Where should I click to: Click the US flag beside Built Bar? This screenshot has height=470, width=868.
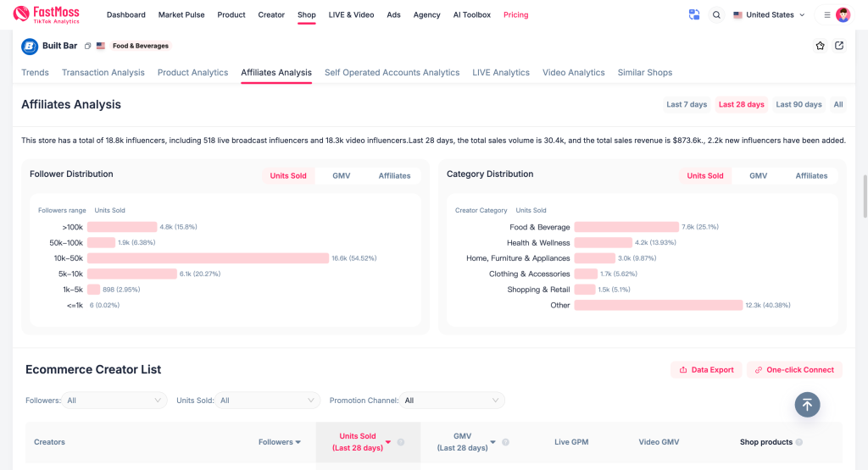101,46
